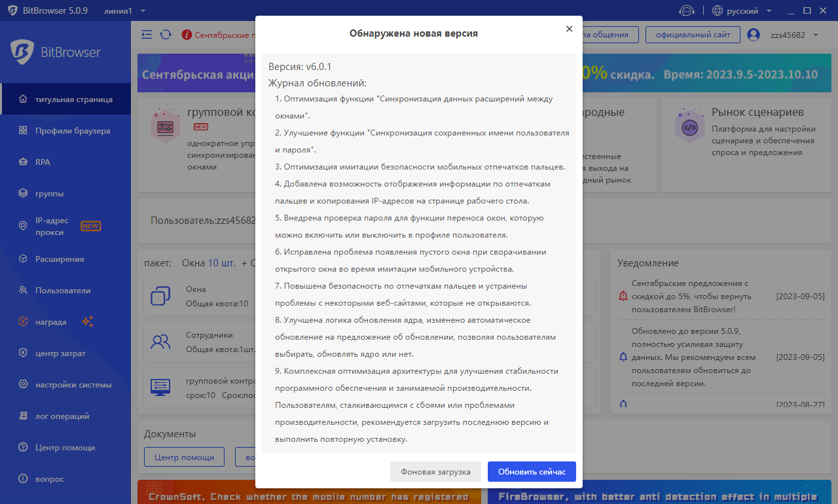Screen dimensions: 838x504
Task: Collapse the sidebar with the menu toggle icon
Action: [147, 35]
